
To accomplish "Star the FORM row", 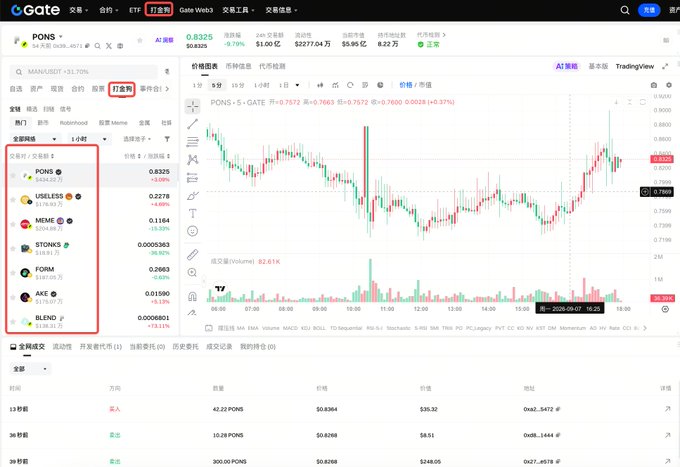I will 13,273.
